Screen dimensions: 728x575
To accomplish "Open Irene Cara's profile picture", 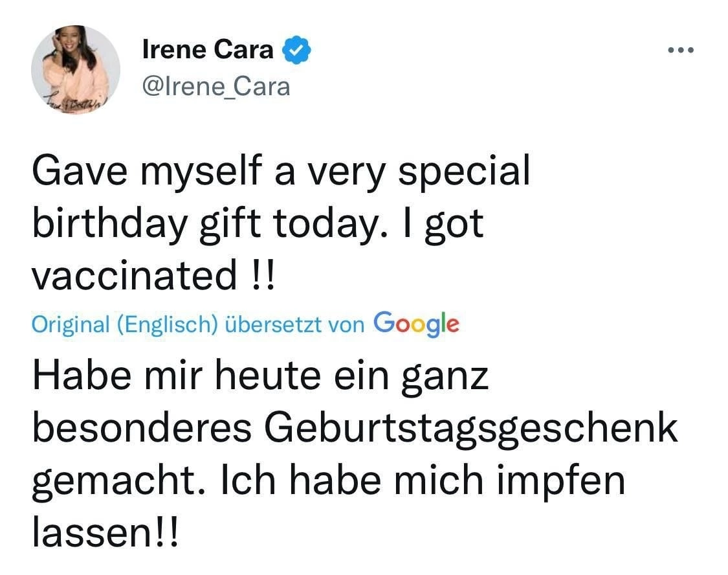I will coord(76,71).
